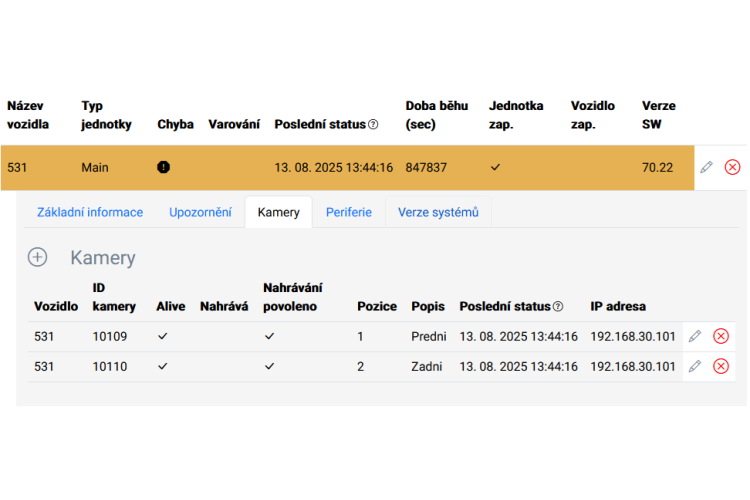
Task: Open the Periferie tab
Action: [349, 212]
